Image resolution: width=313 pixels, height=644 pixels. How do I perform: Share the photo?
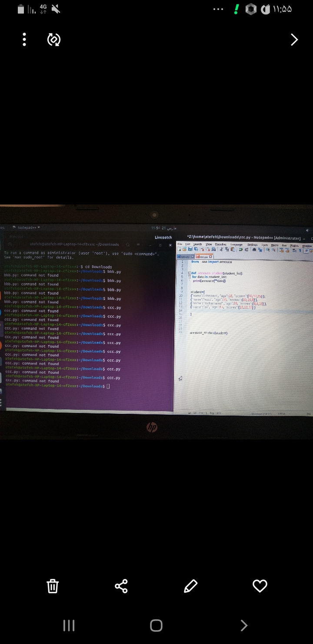tap(121, 586)
